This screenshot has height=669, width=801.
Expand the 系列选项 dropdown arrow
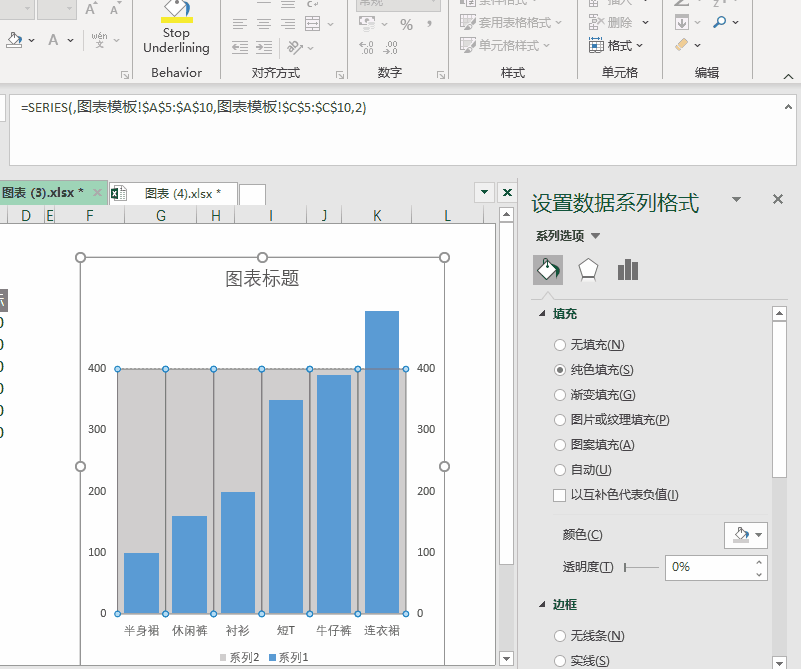(596, 236)
